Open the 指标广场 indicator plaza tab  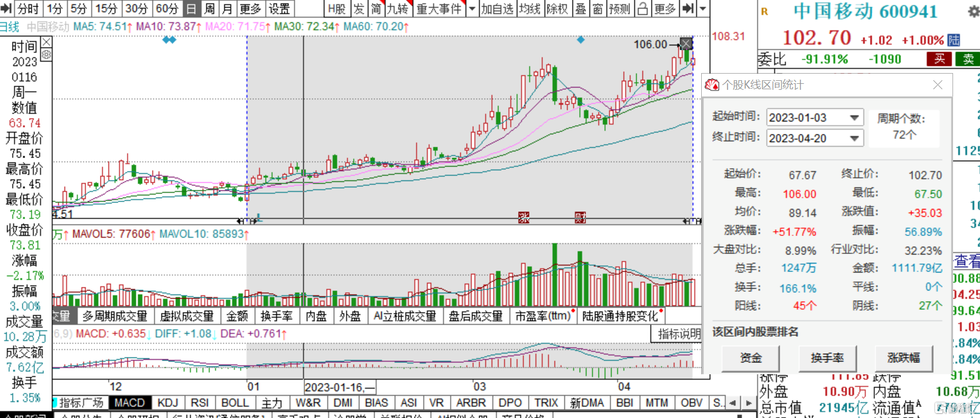(x=81, y=403)
